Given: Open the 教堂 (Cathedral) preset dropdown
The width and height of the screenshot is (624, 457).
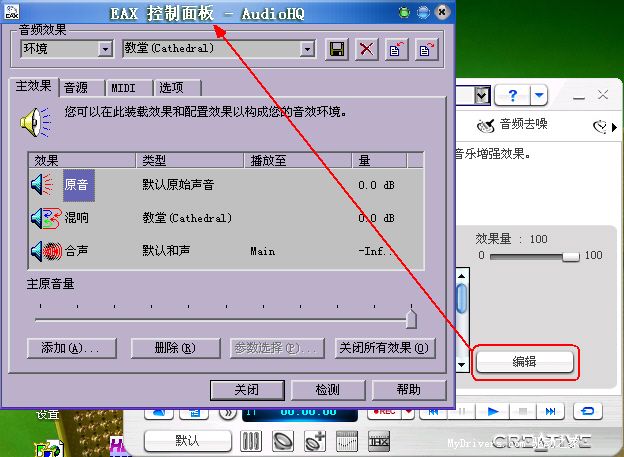Looking at the screenshot, I should (307, 50).
